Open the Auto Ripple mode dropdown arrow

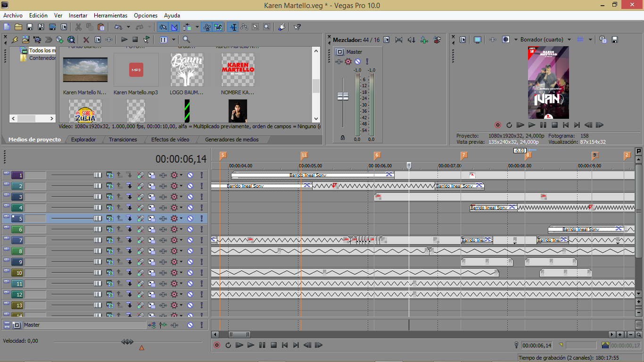click(x=196, y=27)
